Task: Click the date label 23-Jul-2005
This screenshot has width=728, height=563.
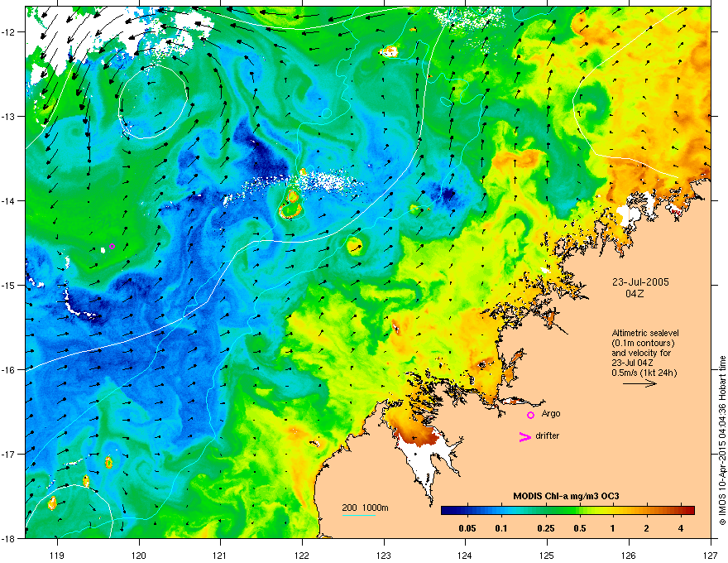Action: tap(640, 282)
